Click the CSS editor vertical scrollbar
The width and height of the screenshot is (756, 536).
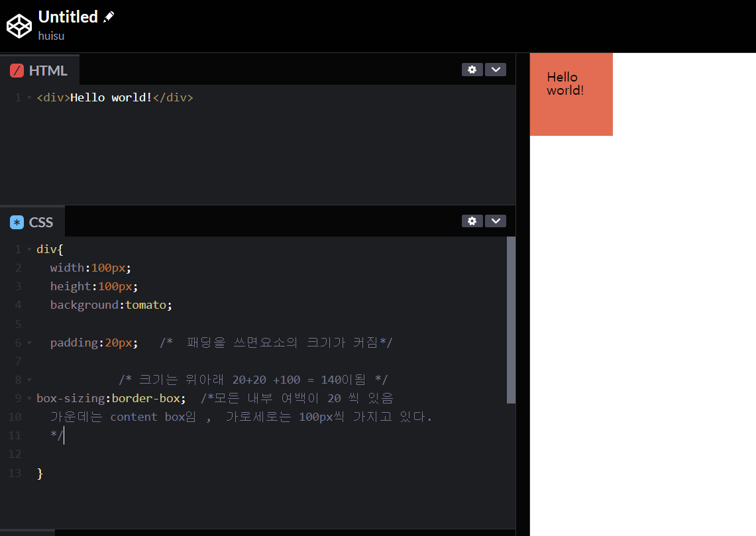[x=511, y=319]
